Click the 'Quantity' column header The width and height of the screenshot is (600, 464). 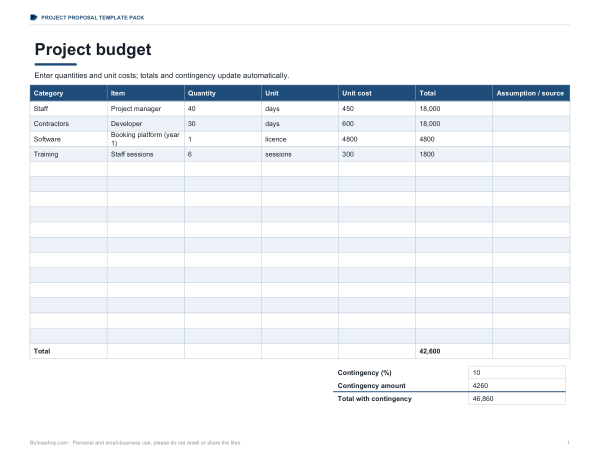click(223, 93)
